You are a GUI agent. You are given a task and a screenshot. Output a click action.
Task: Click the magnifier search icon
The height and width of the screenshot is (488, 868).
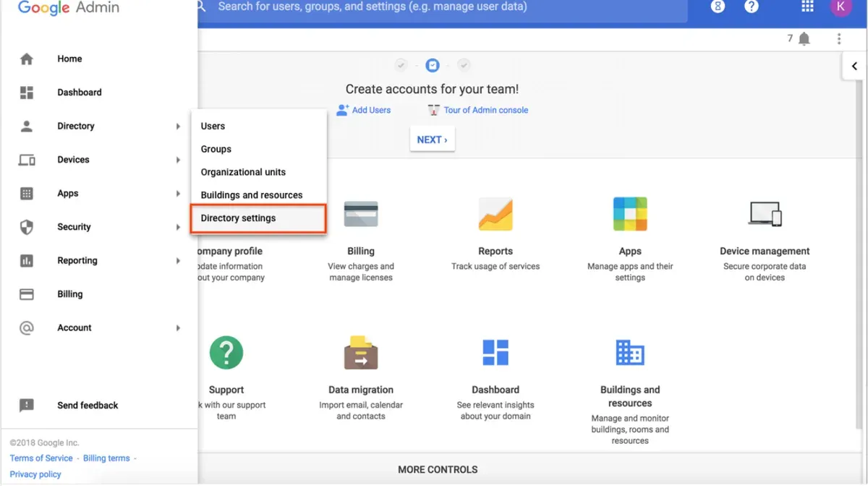click(202, 7)
